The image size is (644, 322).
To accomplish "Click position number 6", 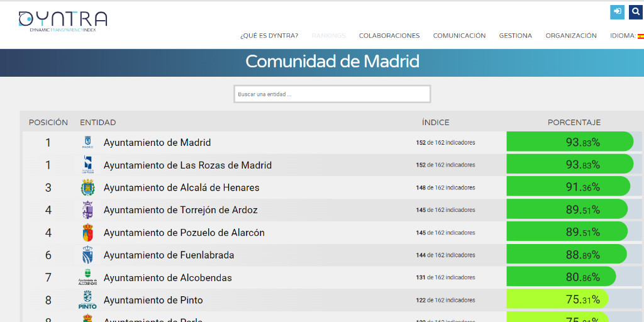I will point(48,255).
